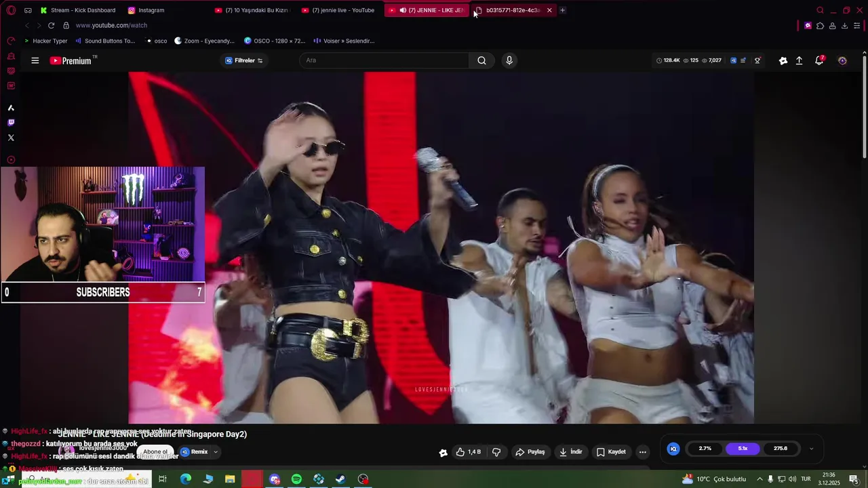
Task: Reload the current page
Action: tap(51, 25)
